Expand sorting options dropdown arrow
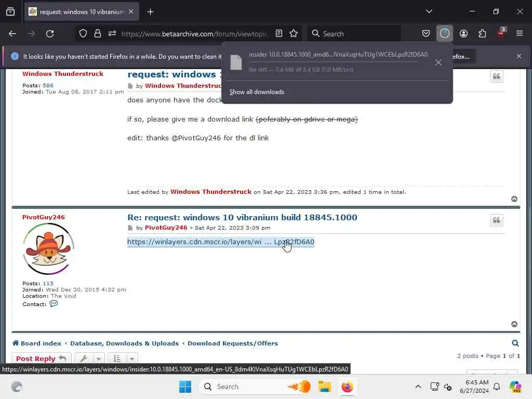 point(131,359)
